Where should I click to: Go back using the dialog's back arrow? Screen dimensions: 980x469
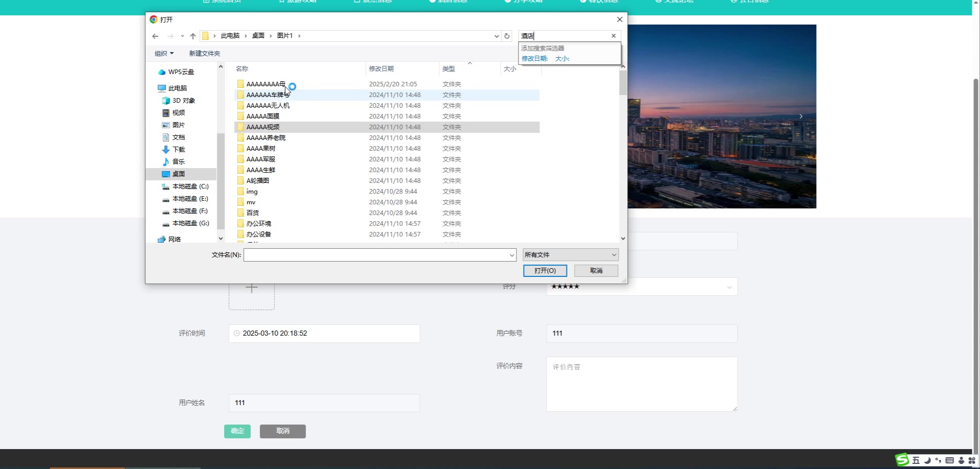click(155, 36)
